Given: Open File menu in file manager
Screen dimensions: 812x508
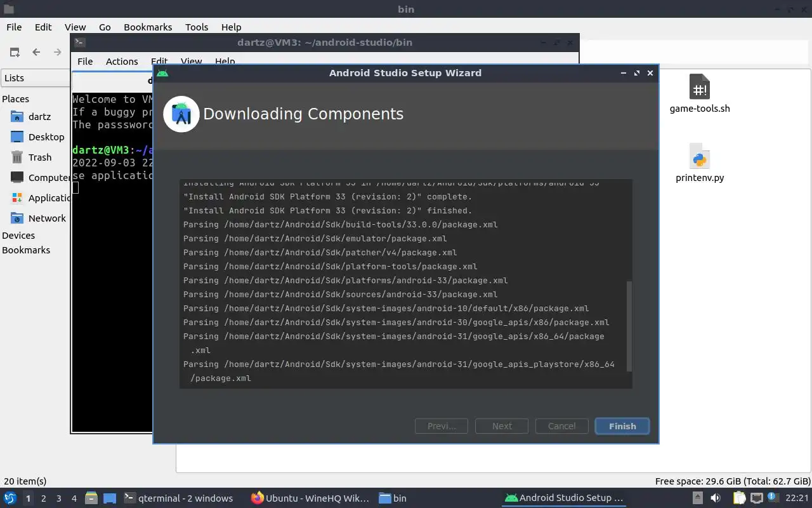Looking at the screenshot, I should 14,27.
